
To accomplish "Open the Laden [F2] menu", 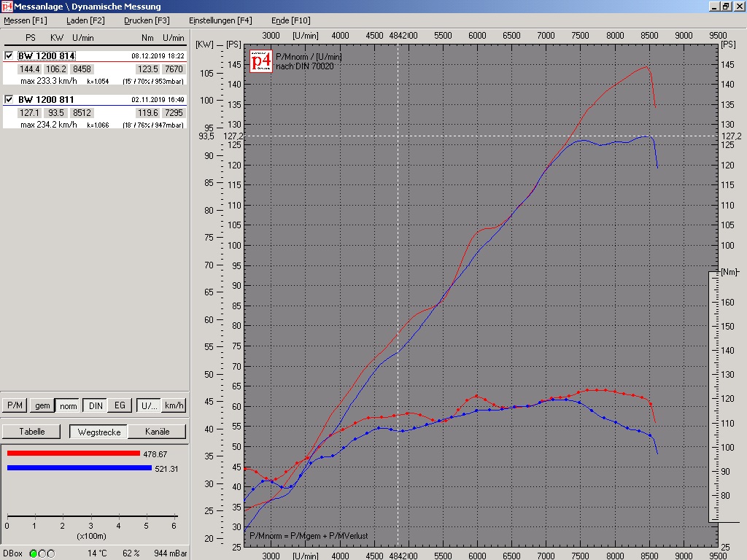I will coord(85,20).
